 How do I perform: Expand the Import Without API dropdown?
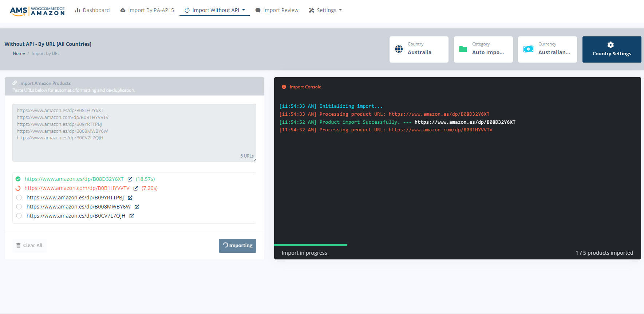click(x=215, y=10)
